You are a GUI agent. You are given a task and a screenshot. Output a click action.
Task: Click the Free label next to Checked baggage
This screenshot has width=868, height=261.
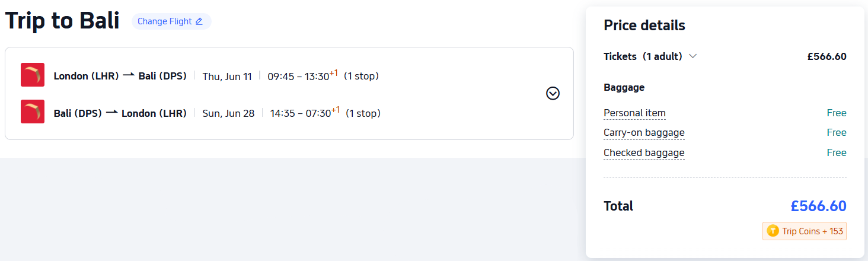(x=837, y=152)
